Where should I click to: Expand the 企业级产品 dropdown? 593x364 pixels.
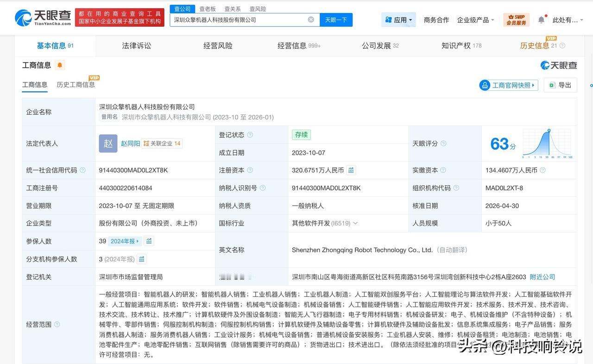(x=475, y=20)
